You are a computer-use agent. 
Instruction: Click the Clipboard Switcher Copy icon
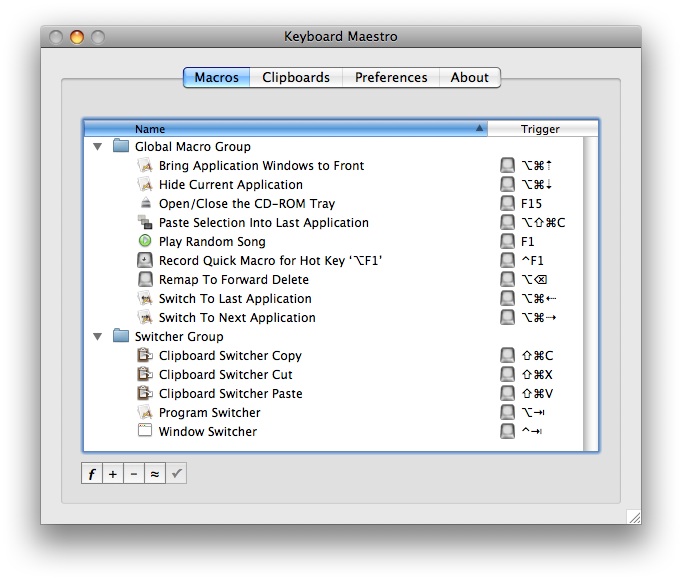(145, 355)
